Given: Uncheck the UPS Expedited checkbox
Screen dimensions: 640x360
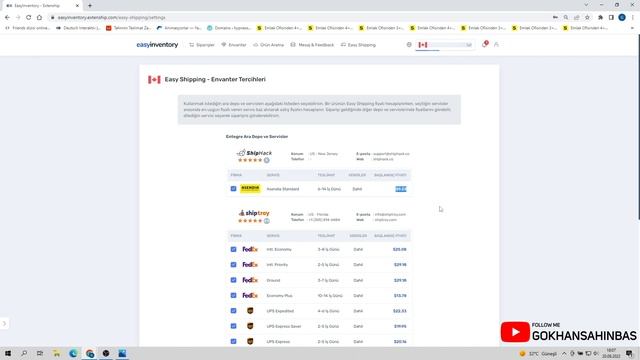Looking at the screenshot, I should 233,311.
